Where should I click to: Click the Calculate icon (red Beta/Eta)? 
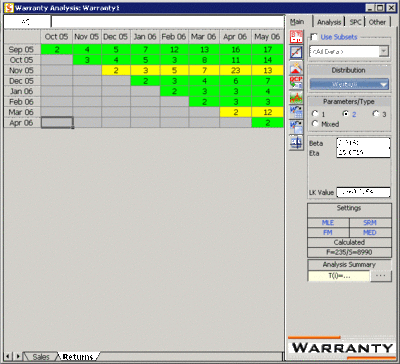tap(296, 36)
